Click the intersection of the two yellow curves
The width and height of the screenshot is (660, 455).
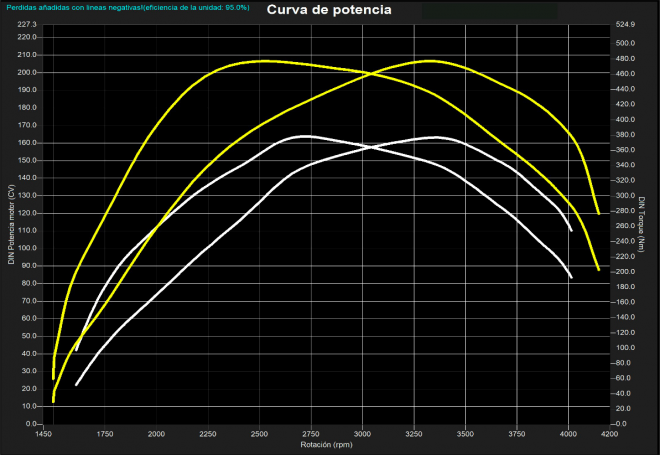click(x=369, y=73)
